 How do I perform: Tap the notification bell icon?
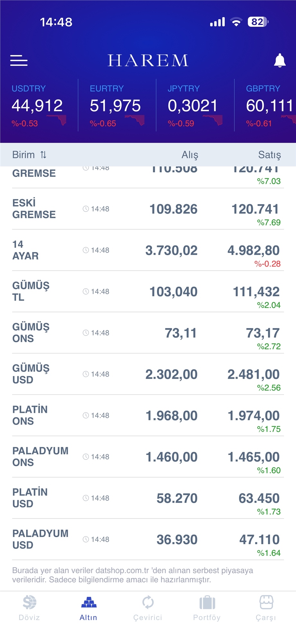pyautogui.click(x=280, y=61)
